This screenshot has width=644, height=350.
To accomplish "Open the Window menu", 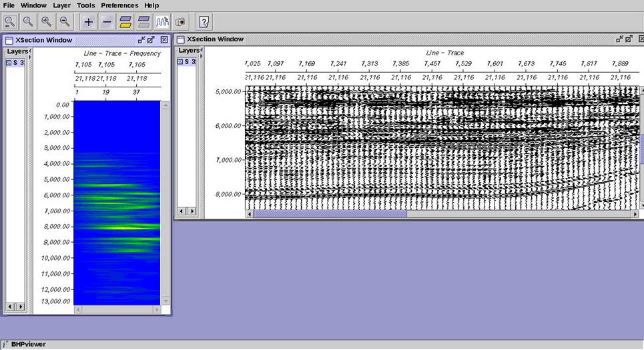I will (x=33, y=5).
